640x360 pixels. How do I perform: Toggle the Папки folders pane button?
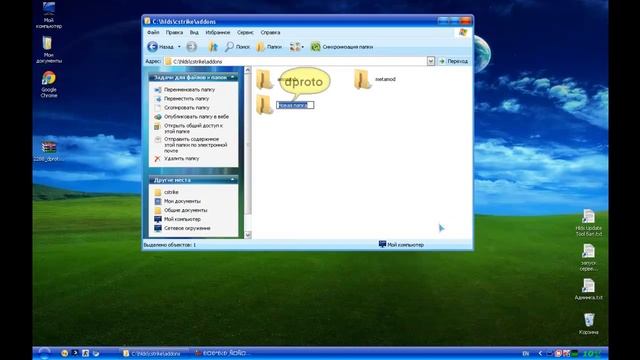(269, 47)
